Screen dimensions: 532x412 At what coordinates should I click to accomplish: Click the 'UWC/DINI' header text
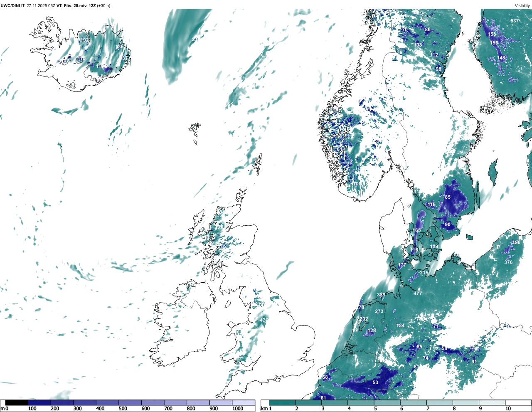[10, 5]
